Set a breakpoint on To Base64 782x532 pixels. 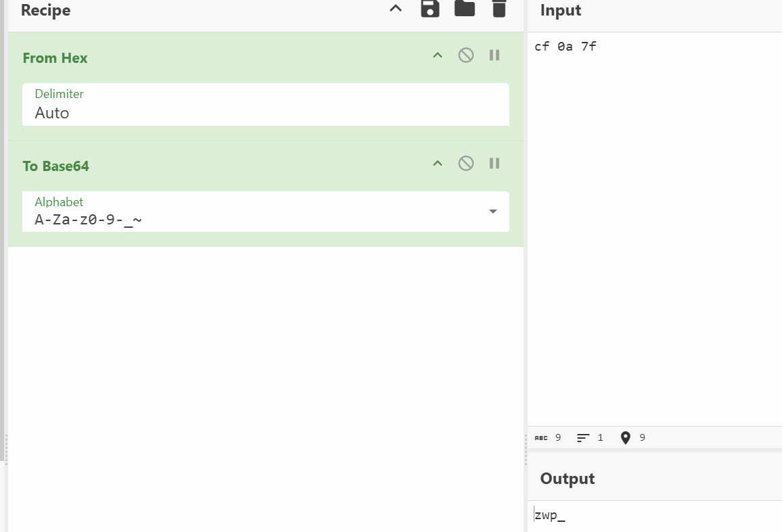[x=495, y=164]
